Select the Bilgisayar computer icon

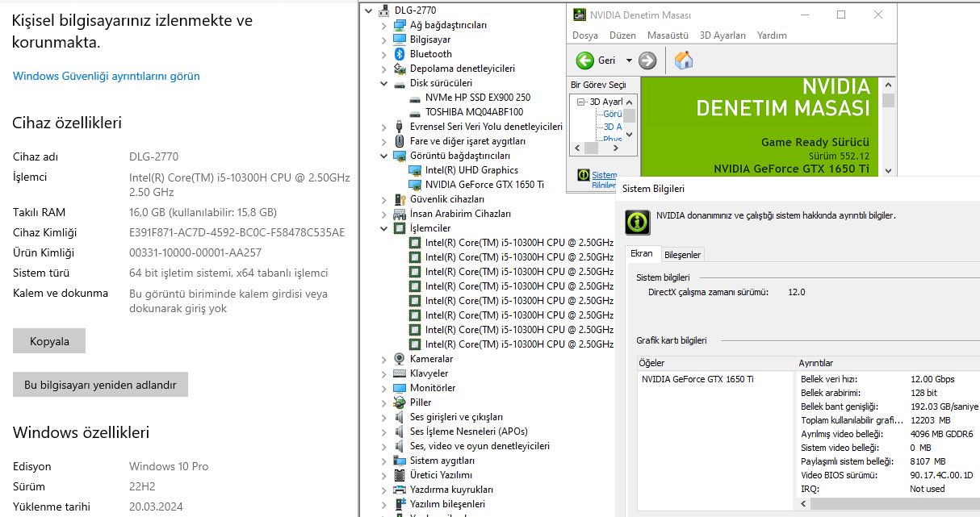point(399,40)
